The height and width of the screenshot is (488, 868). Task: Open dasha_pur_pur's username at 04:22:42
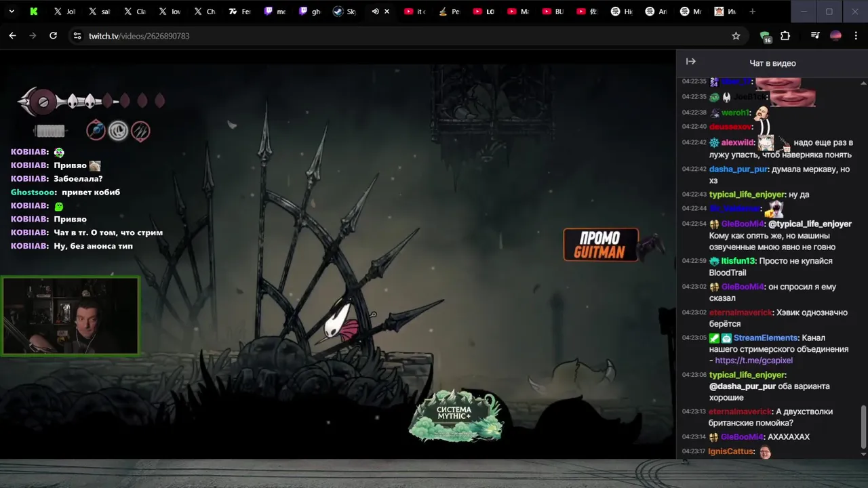738,169
